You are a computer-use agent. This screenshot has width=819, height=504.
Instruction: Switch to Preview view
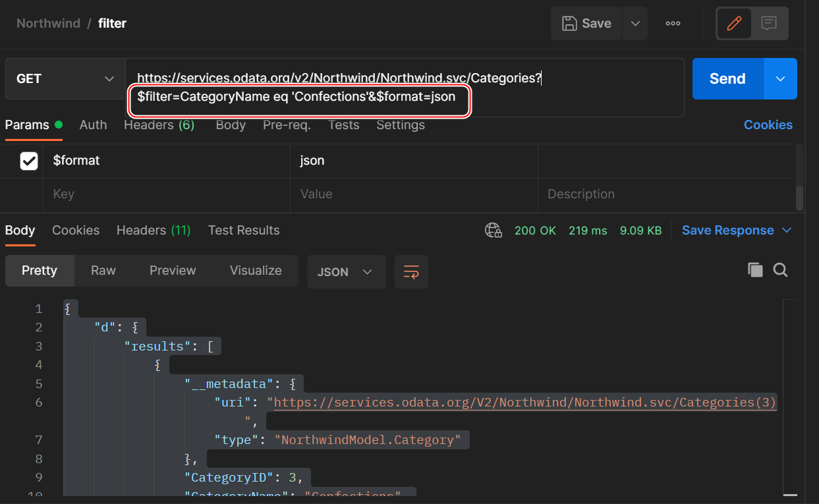click(x=173, y=271)
